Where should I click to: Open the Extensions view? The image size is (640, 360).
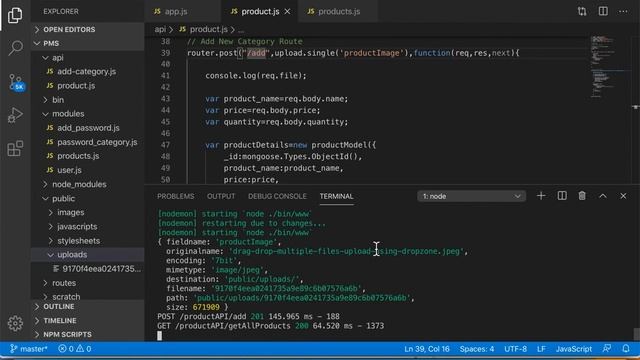[15, 149]
